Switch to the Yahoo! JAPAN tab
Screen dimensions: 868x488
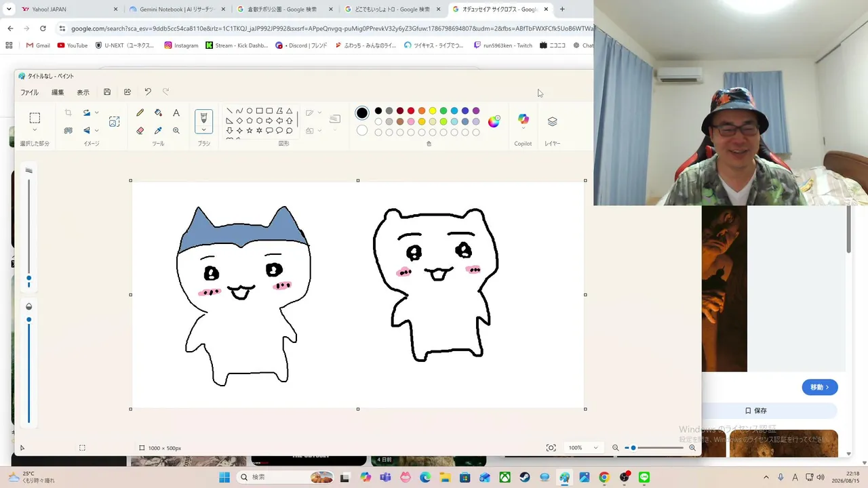pyautogui.click(x=69, y=9)
